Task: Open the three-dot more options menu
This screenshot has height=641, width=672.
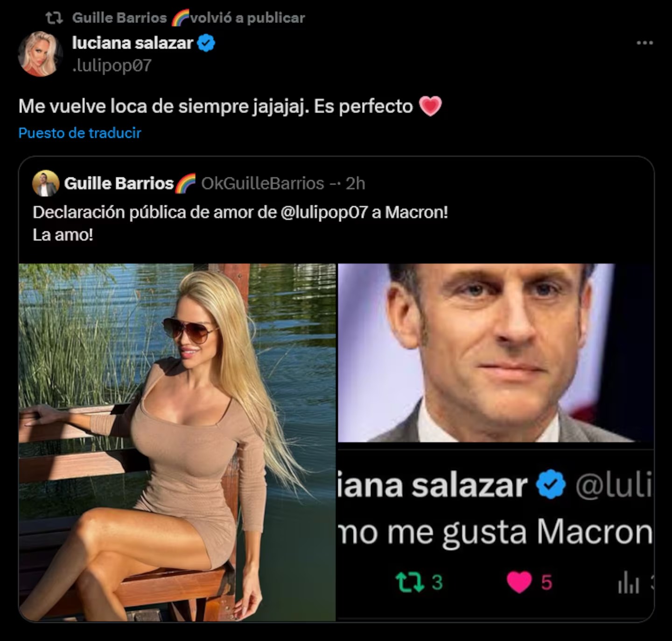Action: 644,43
